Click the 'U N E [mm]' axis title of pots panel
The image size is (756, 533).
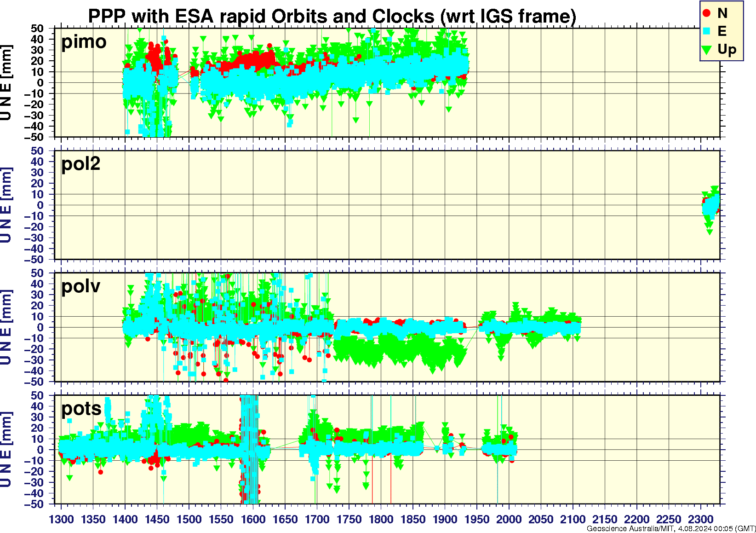[x=6, y=450]
